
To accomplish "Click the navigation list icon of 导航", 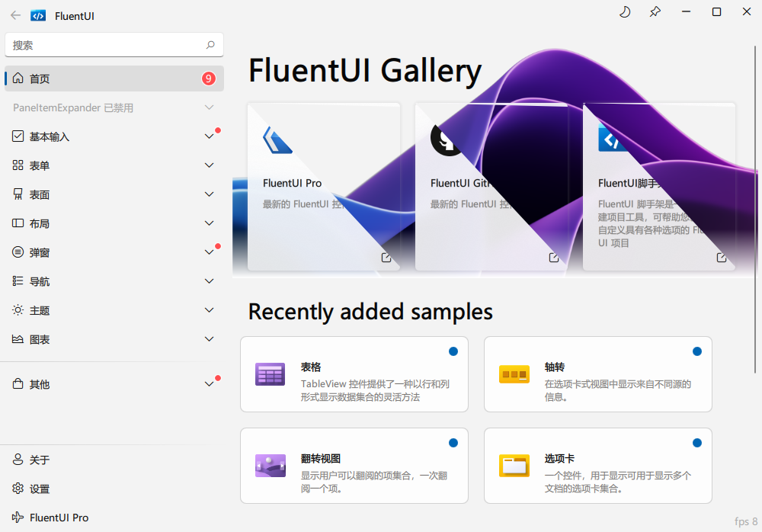I will click(x=18, y=281).
